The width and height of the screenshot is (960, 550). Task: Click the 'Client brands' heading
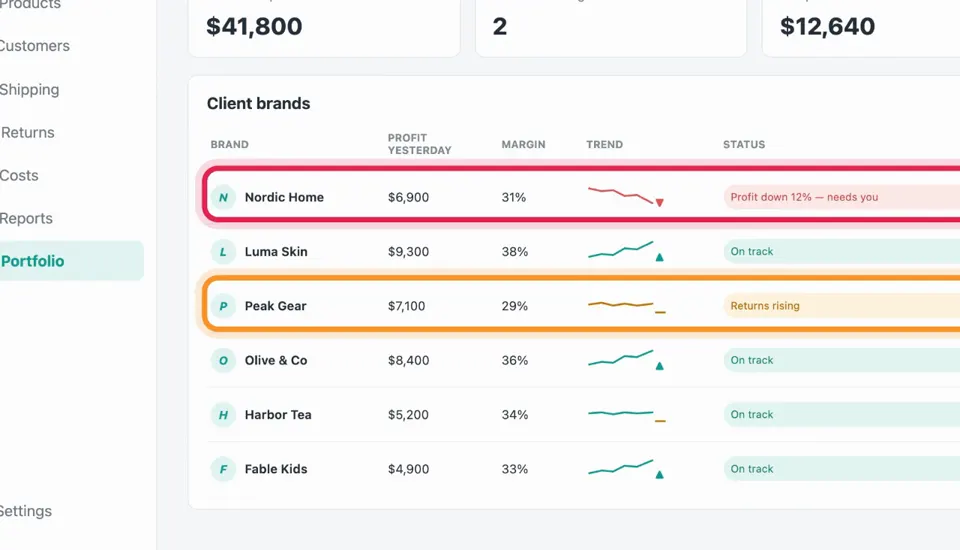point(258,104)
